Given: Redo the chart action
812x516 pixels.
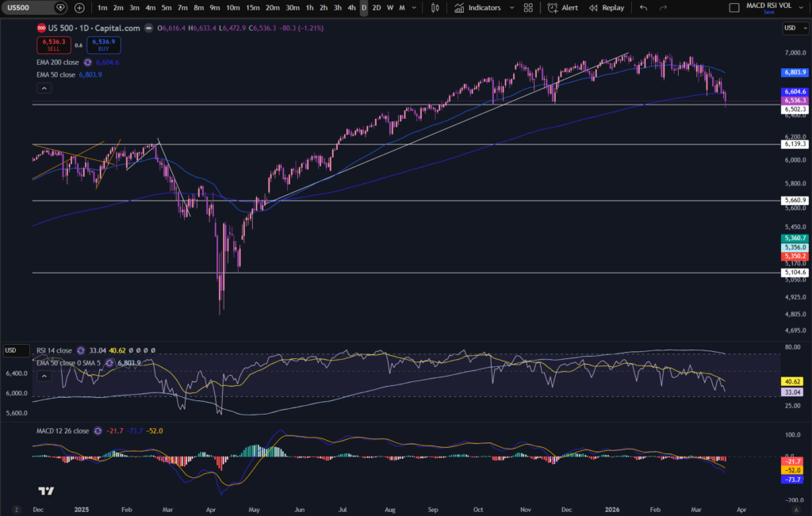Looking at the screenshot, I should (x=663, y=8).
